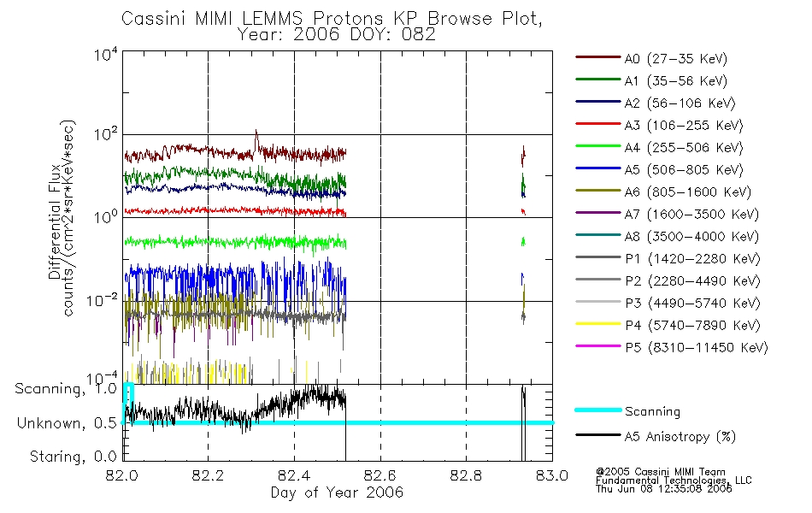
Task: Click the 82.4 x-axis tick label
Action: click(x=294, y=475)
